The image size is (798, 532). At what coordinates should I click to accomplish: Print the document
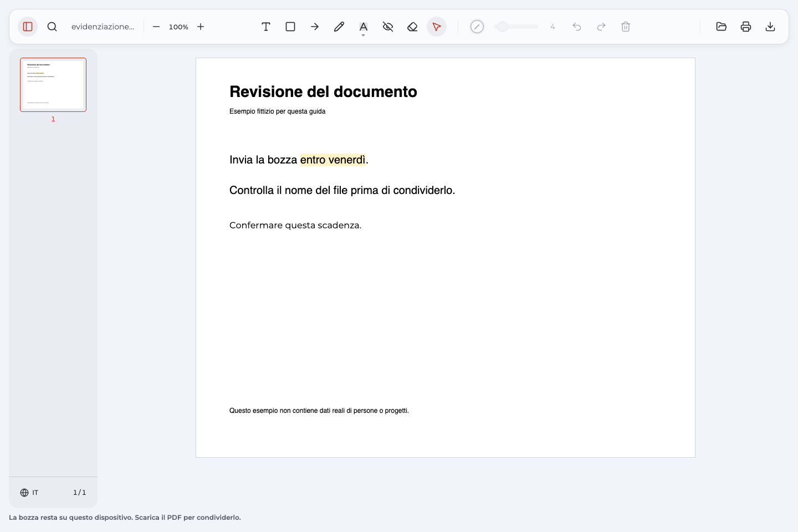coord(746,27)
